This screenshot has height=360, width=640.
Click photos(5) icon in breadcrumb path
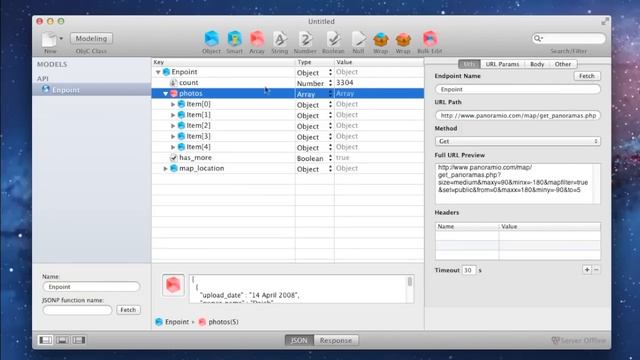click(202, 322)
